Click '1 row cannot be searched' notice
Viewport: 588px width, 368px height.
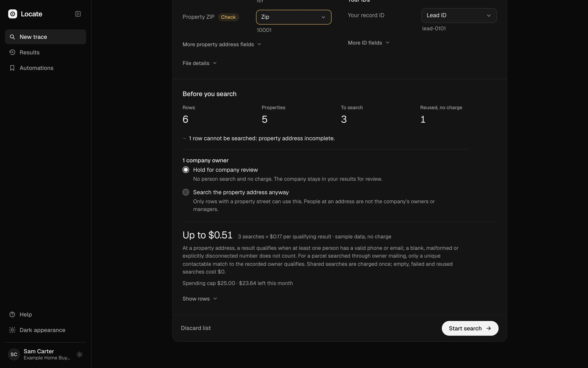262,138
